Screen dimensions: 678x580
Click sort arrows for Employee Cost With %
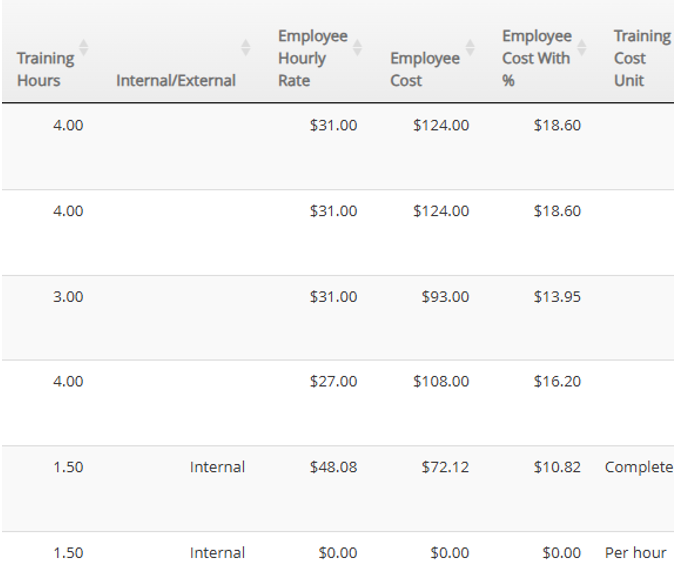(x=582, y=47)
